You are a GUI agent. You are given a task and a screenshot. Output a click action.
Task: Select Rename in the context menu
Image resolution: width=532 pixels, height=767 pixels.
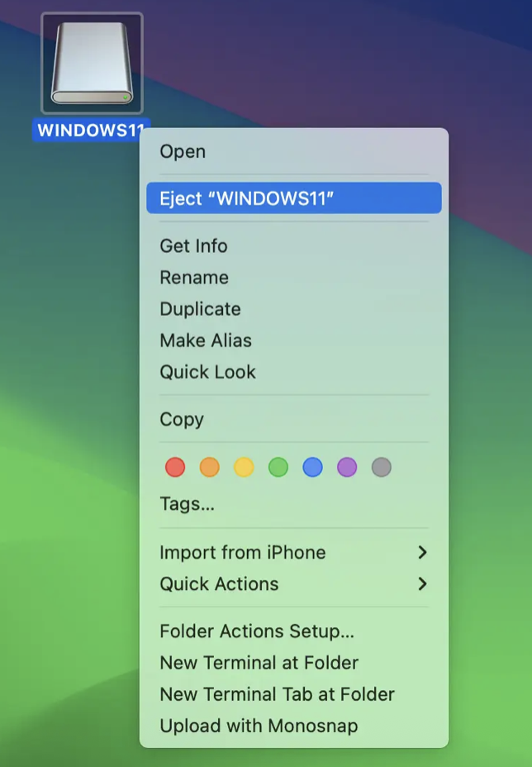click(294, 278)
